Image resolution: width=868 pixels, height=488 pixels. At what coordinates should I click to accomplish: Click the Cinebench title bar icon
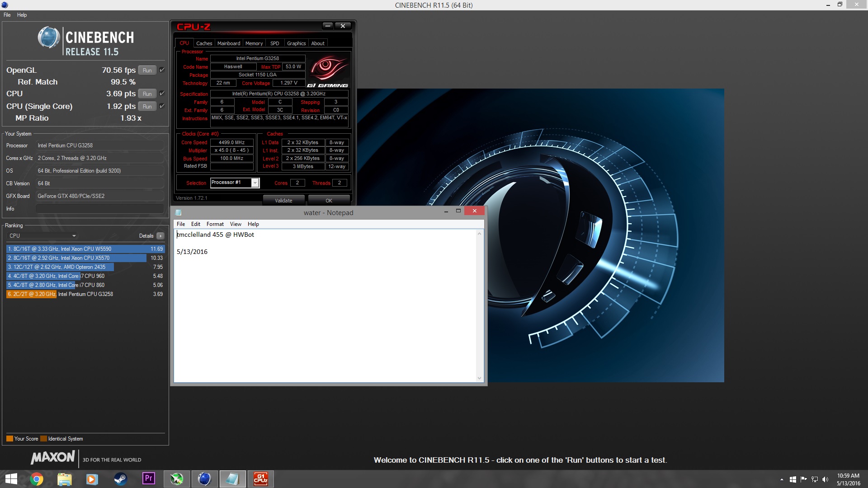point(5,5)
